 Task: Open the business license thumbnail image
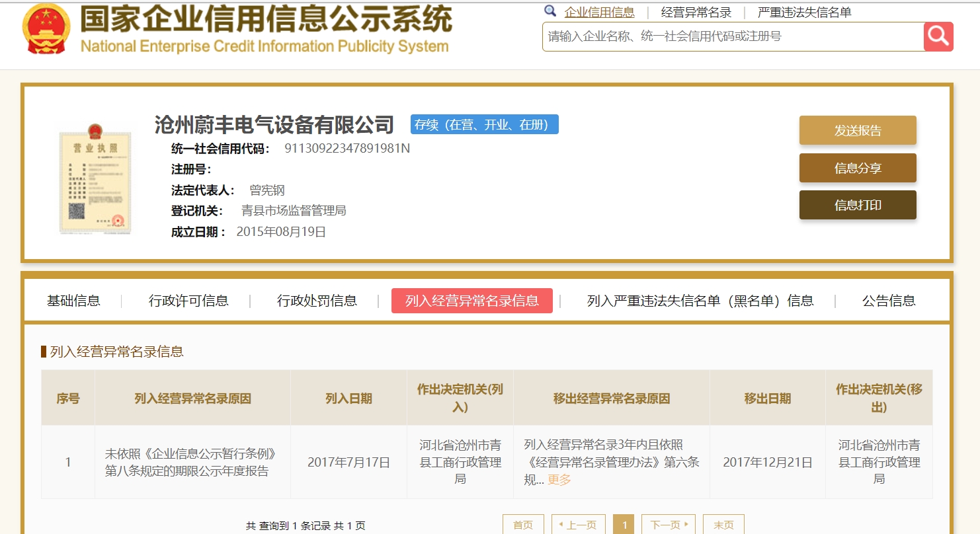click(95, 180)
